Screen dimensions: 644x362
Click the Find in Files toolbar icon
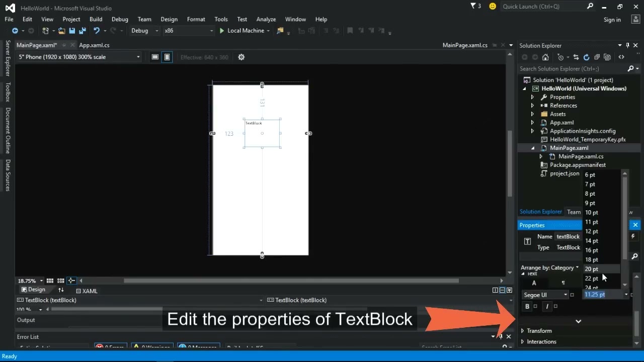[280, 31]
